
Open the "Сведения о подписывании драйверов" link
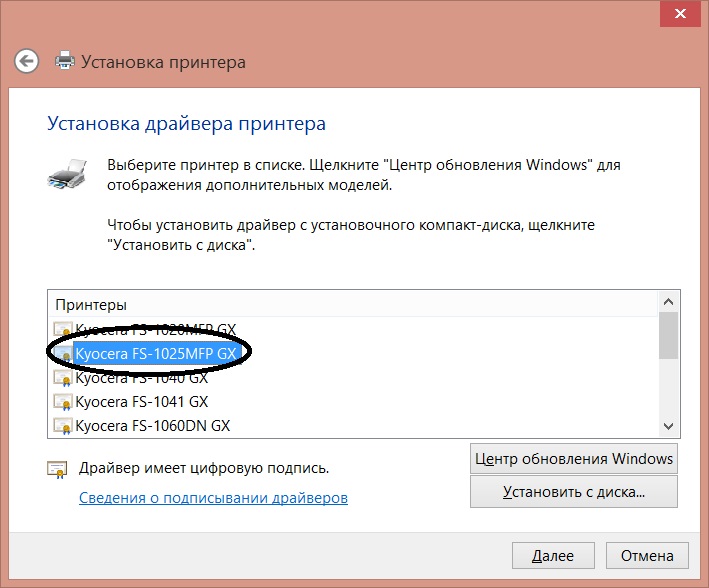(x=213, y=497)
